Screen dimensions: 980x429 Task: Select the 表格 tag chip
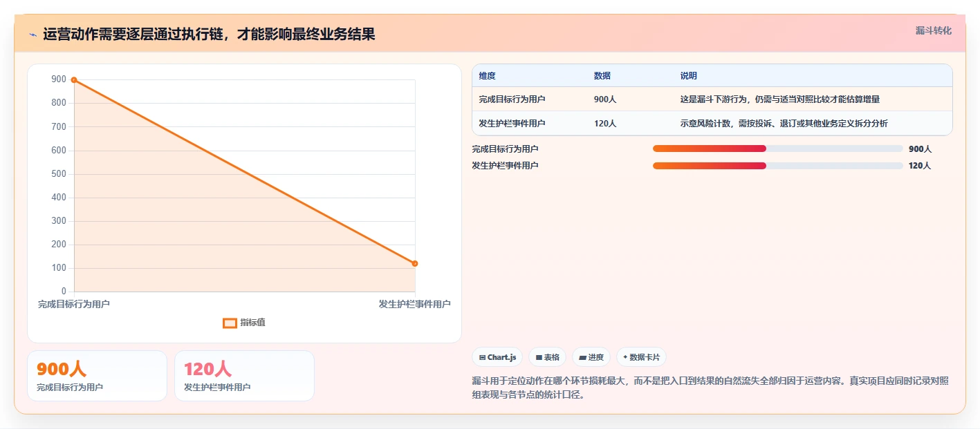pyautogui.click(x=547, y=357)
